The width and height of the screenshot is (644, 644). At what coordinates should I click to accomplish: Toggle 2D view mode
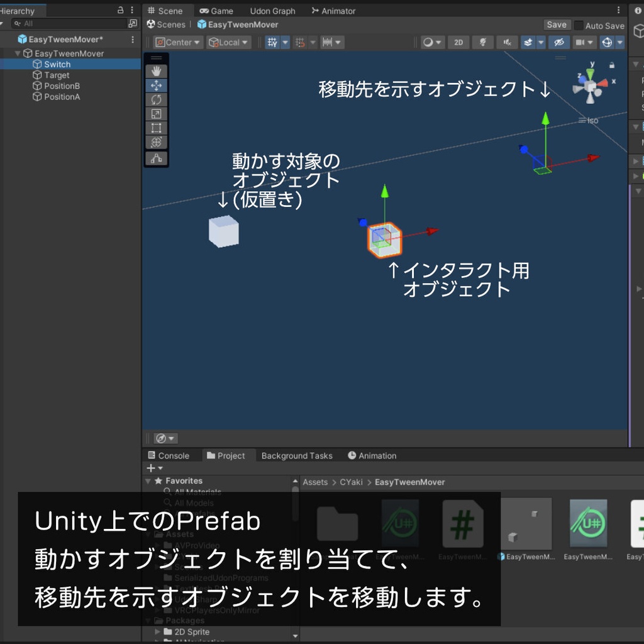click(x=458, y=42)
